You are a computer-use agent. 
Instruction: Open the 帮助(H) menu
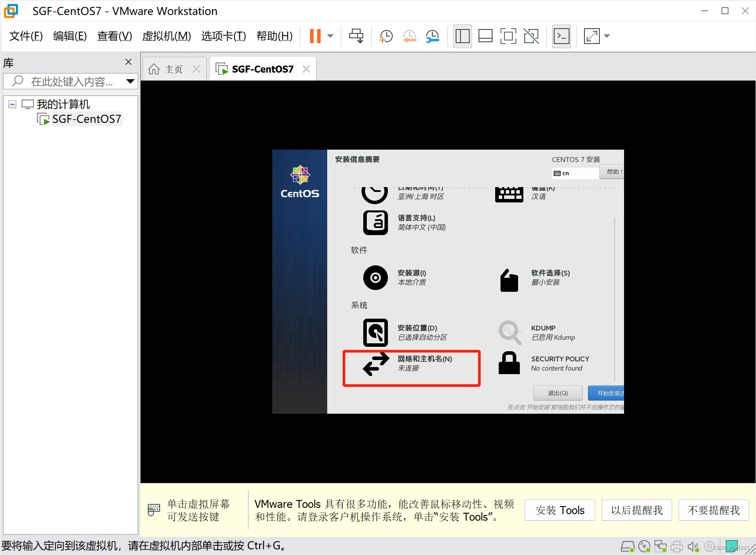pos(274,36)
